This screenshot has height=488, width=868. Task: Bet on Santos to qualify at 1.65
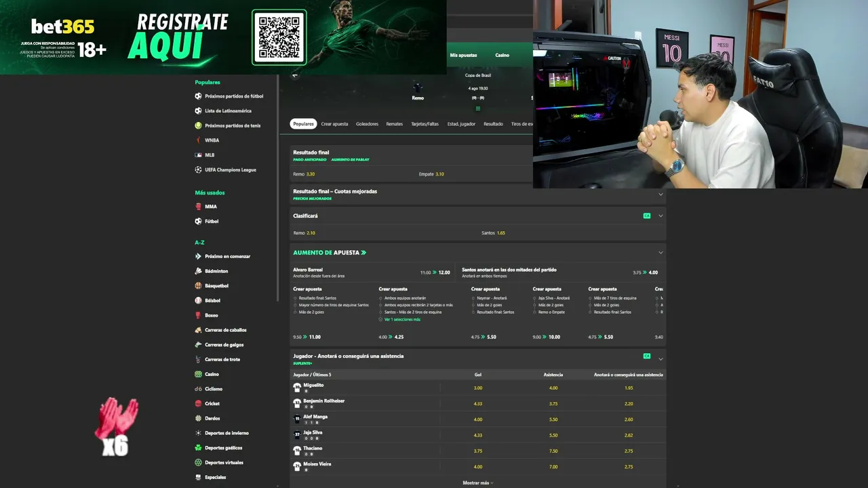pyautogui.click(x=493, y=233)
